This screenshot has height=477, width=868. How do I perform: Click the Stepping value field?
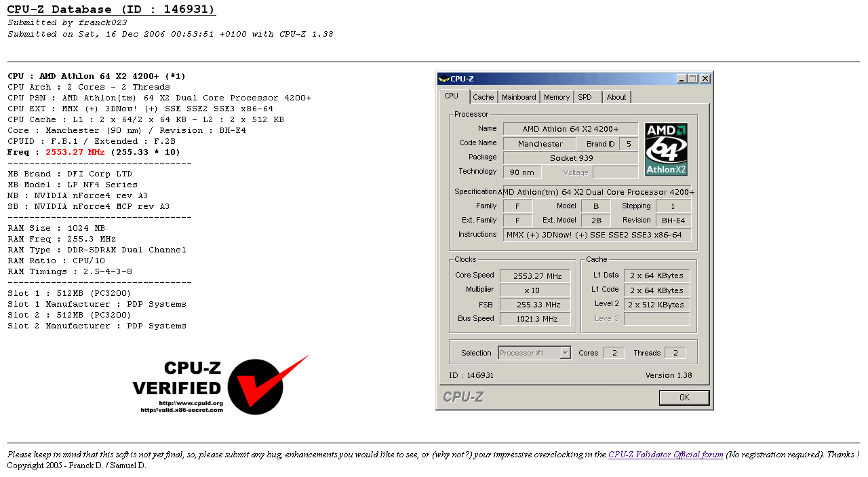point(673,206)
